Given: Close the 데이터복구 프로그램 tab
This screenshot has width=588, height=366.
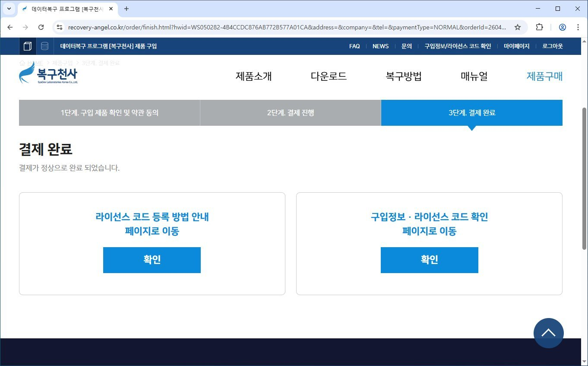Looking at the screenshot, I should point(111,9).
